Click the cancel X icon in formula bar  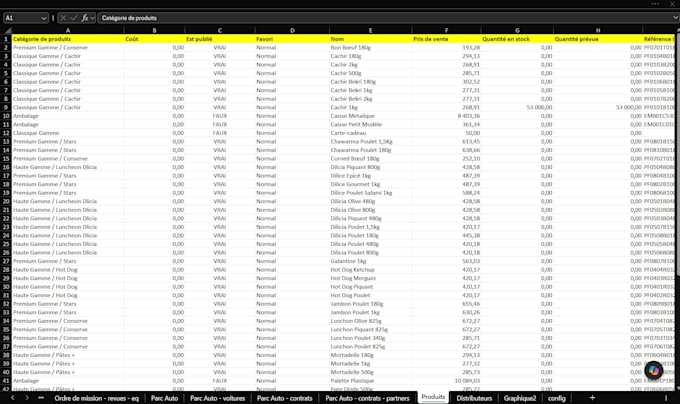pyautogui.click(x=63, y=18)
